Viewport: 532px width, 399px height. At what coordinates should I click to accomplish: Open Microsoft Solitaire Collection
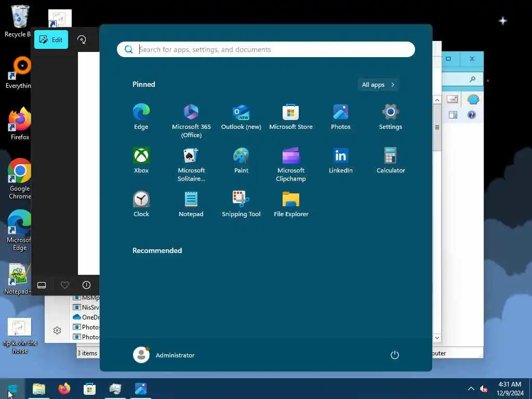[191, 165]
